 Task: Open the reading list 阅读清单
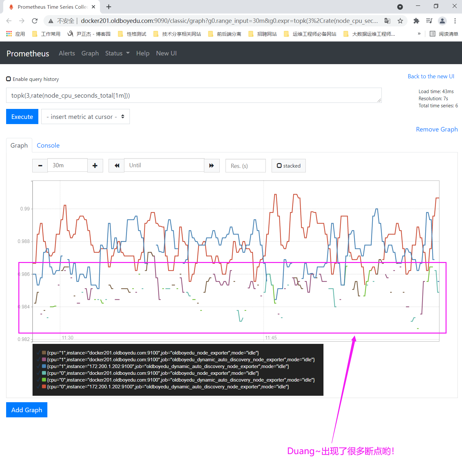click(444, 34)
